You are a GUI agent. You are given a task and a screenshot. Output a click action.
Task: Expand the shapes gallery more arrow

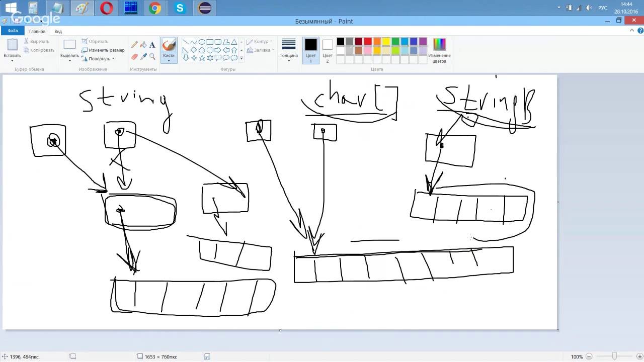(x=242, y=58)
